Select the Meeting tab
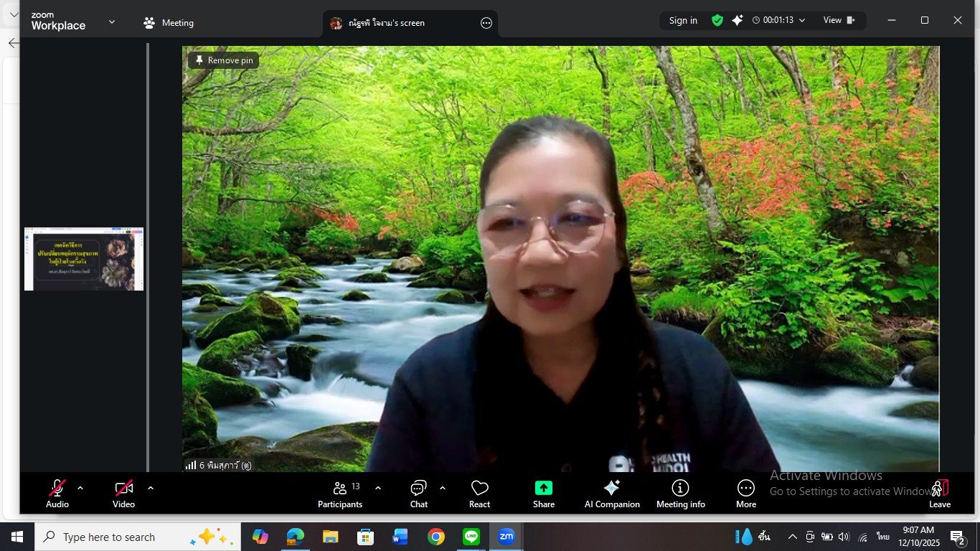This screenshot has width=980, height=551. [169, 23]
